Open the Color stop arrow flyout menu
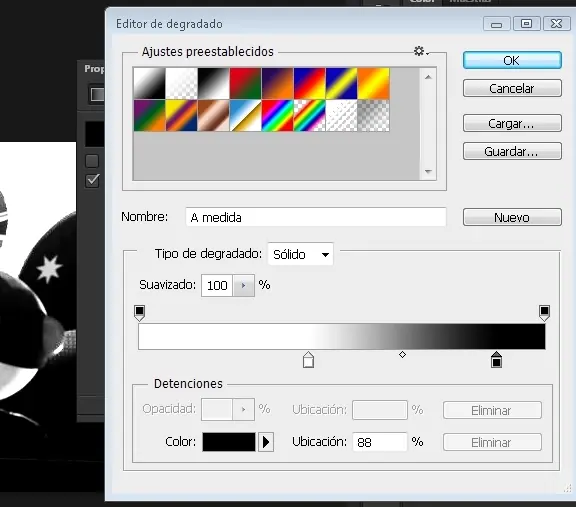Image resolution: width=576 pixels, height=507 pixels. (266, 442)
